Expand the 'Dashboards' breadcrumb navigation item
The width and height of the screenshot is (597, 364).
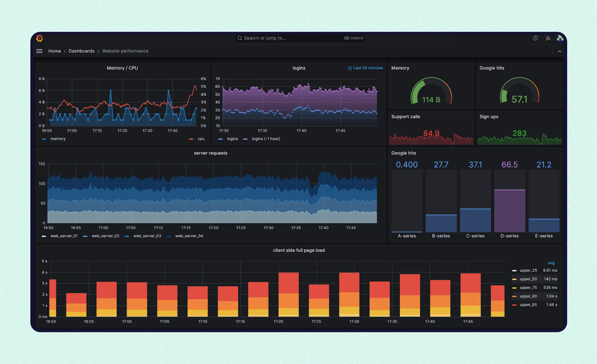(x=81, y=51)
